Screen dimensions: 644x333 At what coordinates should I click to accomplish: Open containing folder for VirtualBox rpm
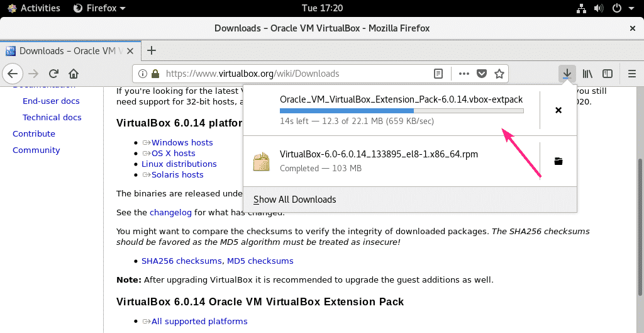558,161
